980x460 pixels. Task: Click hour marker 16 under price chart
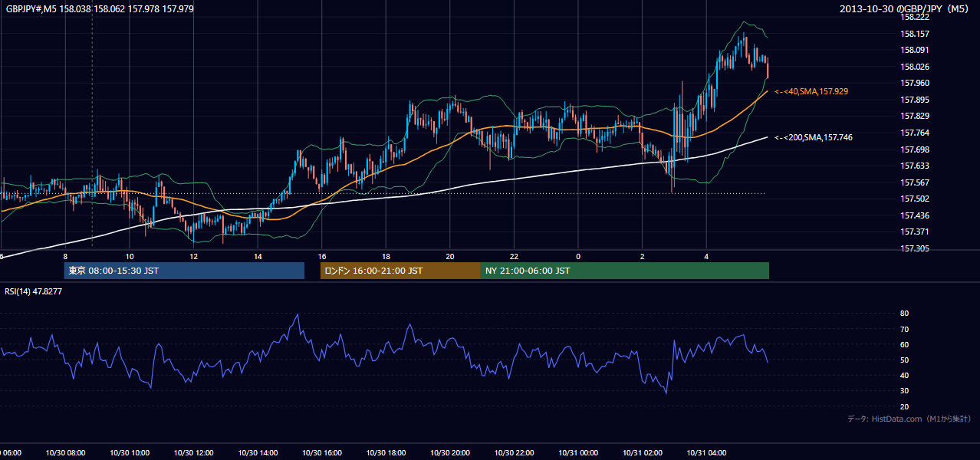click(x=322, y=256)
